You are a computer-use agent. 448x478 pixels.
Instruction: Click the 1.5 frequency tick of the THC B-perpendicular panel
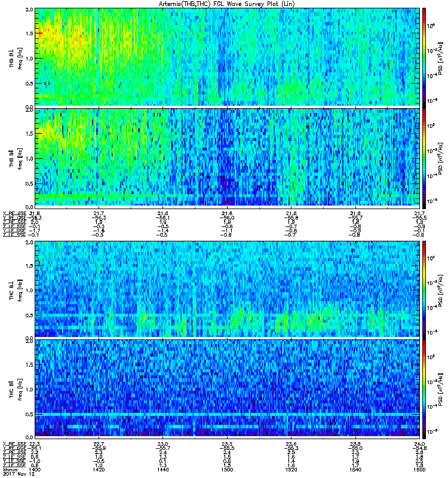pyautogui.click(x=29, y=266)
